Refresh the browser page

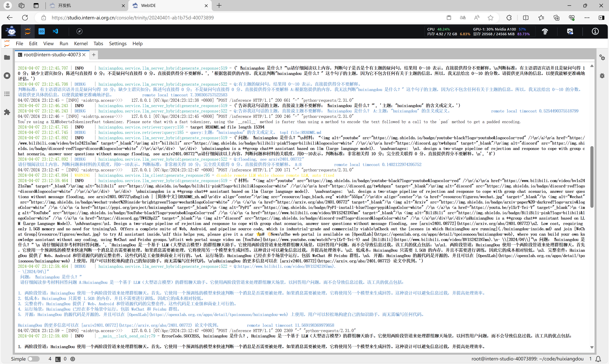(x=25, y=18)
